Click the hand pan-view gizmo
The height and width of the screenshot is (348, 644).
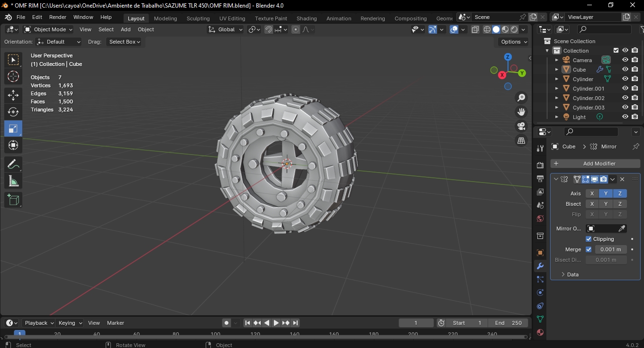point(521,112)
